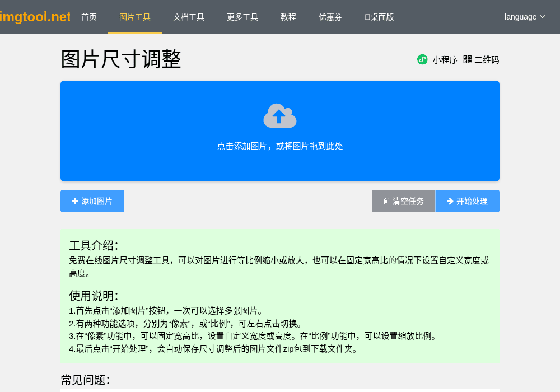Click the 工具介绍 heading
The image size is (560, 392).
coord(93,246)
